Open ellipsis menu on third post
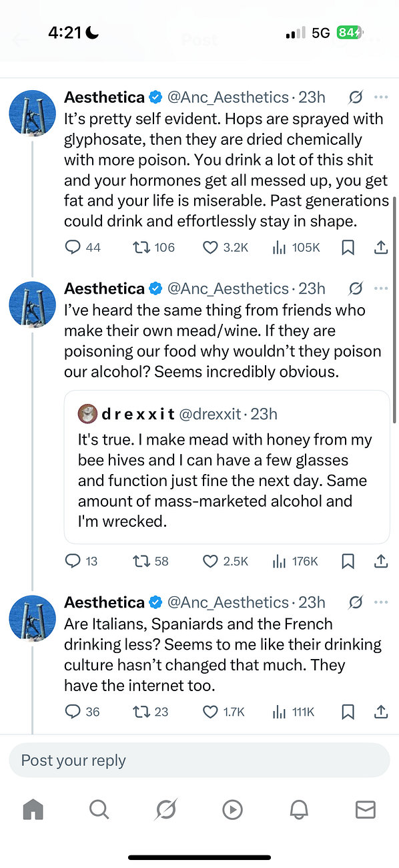This screenshot has width=399, height=868. click(x=382, y=603)
